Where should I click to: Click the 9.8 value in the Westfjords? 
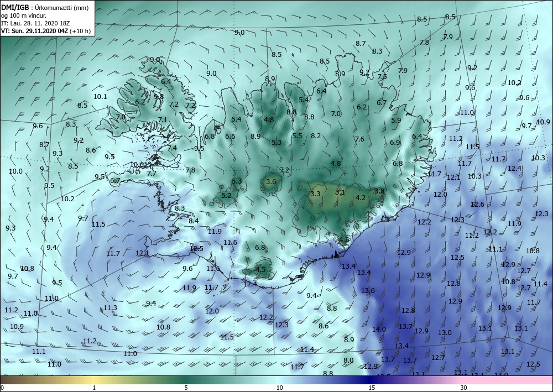coord(159,96)
